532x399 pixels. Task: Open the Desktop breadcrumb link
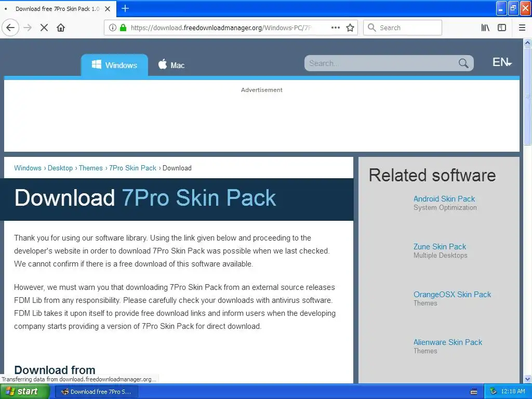tap(60, 168)
